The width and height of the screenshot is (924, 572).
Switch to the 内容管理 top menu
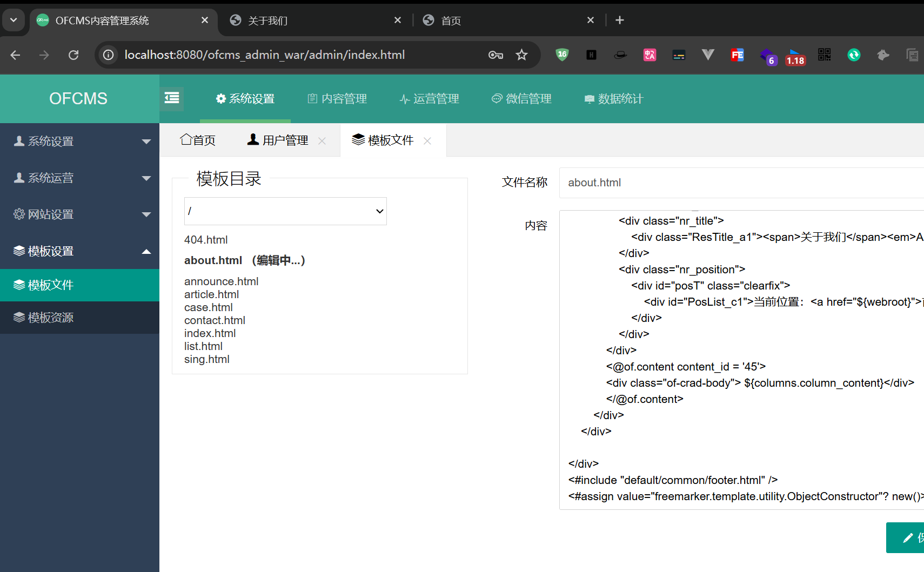[337, 99]
